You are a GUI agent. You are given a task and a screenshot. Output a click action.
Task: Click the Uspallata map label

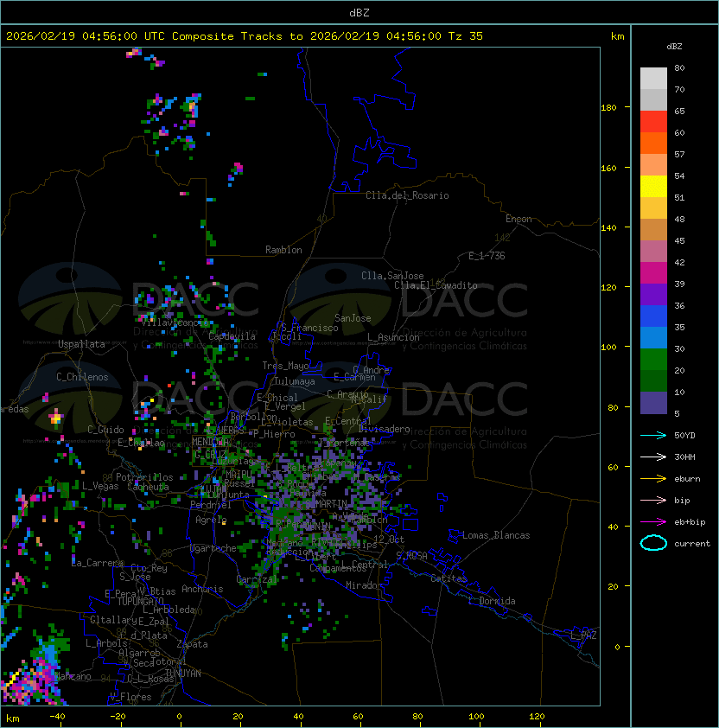click(x=81, y=344)
